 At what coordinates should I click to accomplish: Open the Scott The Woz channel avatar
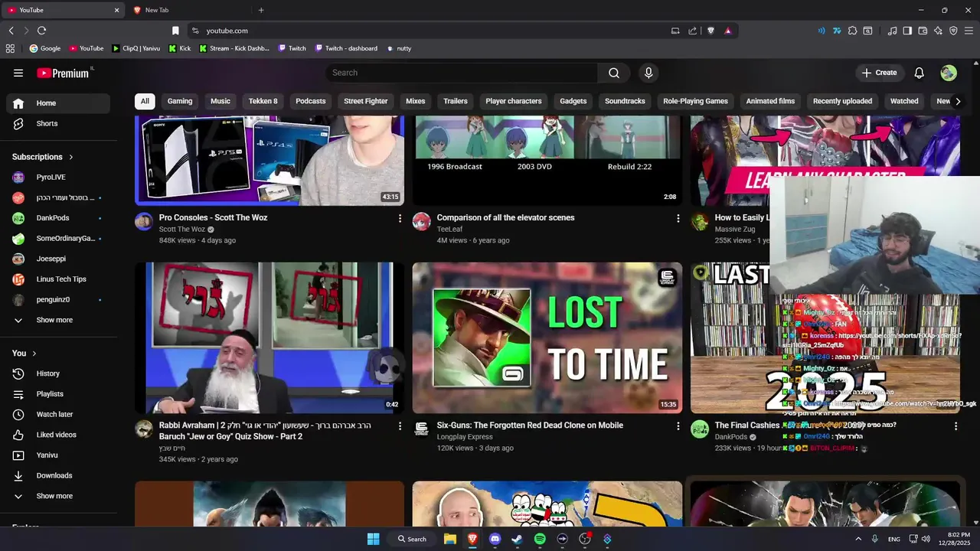pos(144,222)
